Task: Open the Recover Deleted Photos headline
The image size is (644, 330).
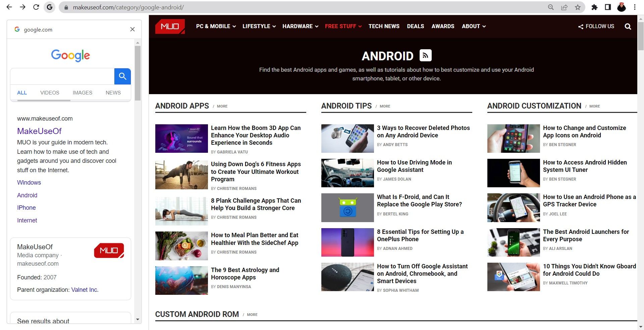Action: pyautogui.click(x=423, y=132)
